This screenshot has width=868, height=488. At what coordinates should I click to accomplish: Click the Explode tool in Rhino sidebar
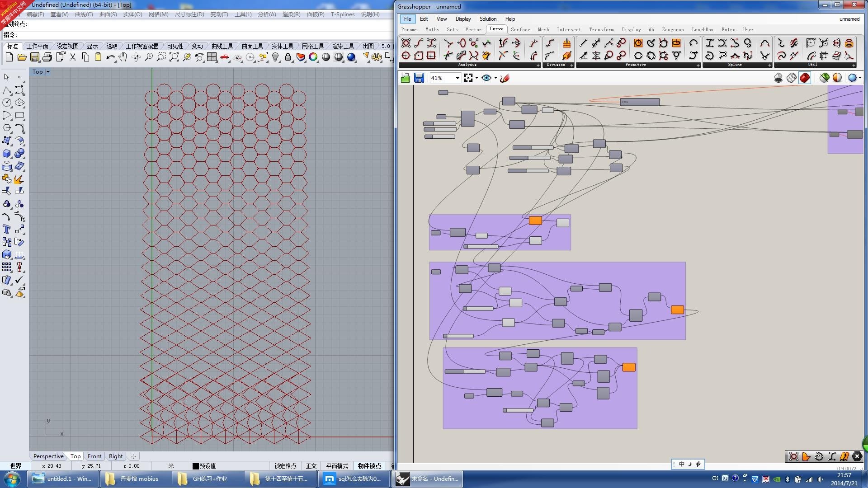pos(19,179)
